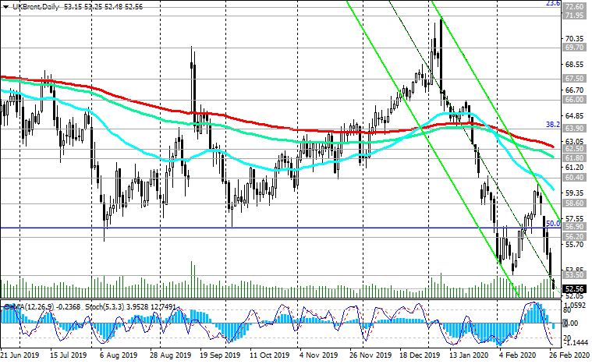Screen dimensions: 592x364
Task: Select the 50.0 Fibonacci level label
Action: 553,223
